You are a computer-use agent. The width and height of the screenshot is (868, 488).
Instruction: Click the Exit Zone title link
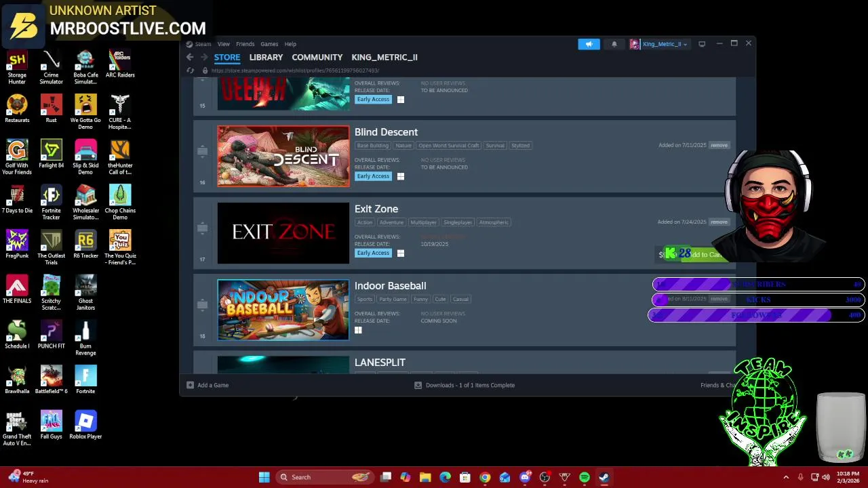click(x=376, y=209)
